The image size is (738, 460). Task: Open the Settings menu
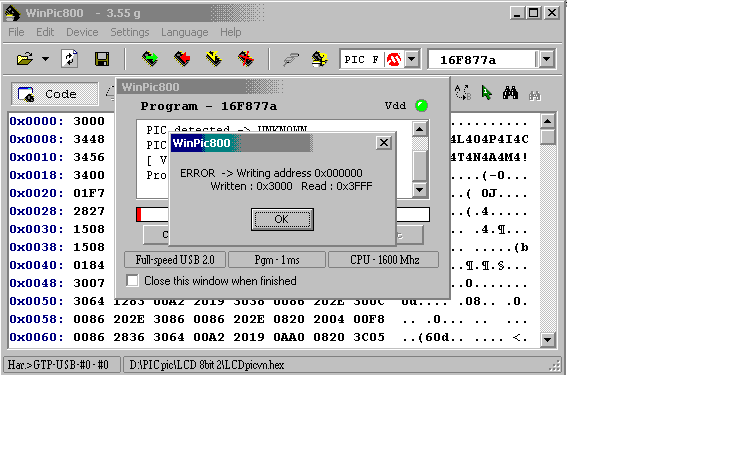click(x=129, y=32)
